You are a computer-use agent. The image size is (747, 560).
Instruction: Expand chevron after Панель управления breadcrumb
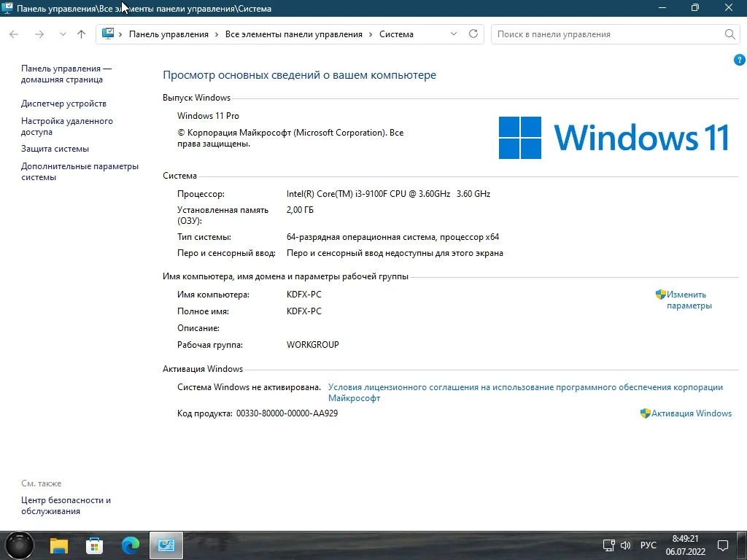point(217,34)
